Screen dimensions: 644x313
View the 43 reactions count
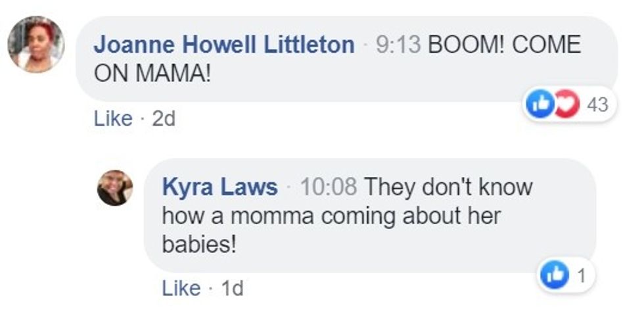[597, 105]
